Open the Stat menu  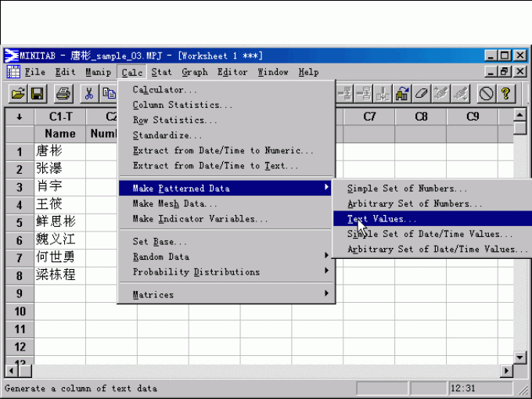pyautogui.click(x=161, y=72)
